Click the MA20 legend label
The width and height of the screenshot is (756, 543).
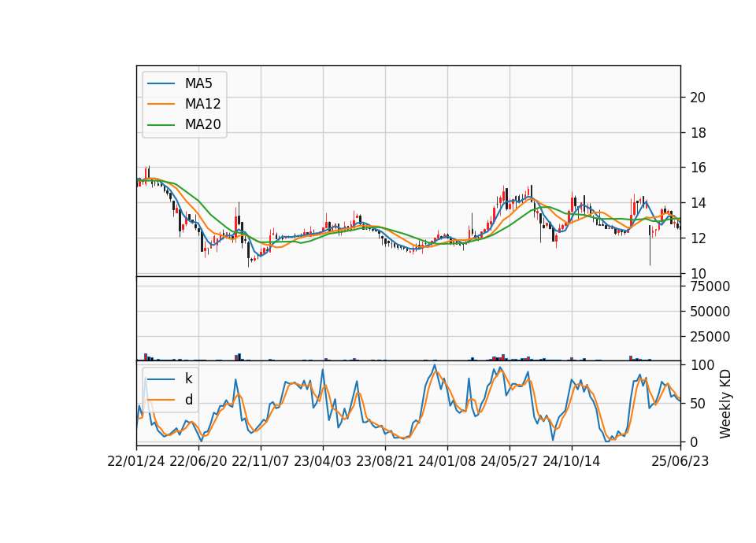202,125
